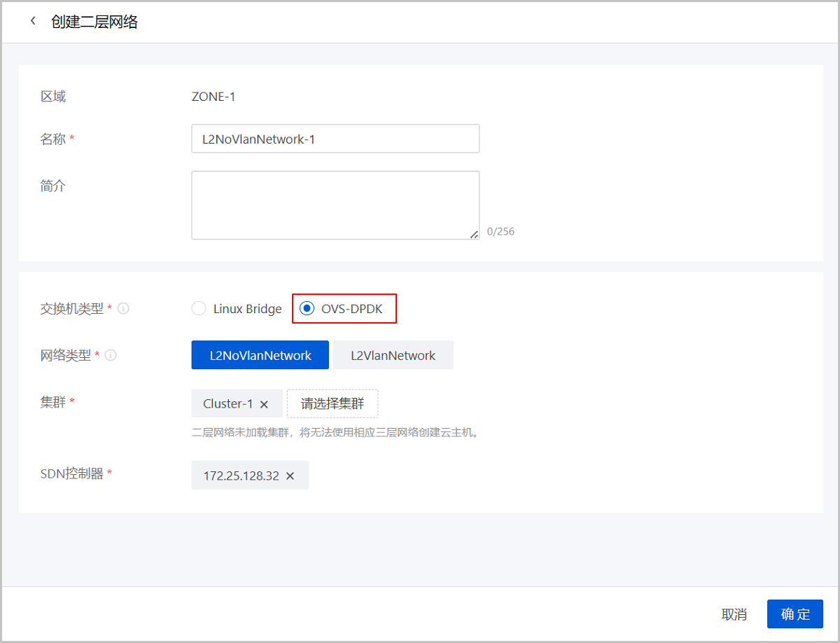The height and width of the screenshot is (643, 840).
Task: Remove SDN controller 172.25.128.32 via X icon
Action: [x=290, y=476]
